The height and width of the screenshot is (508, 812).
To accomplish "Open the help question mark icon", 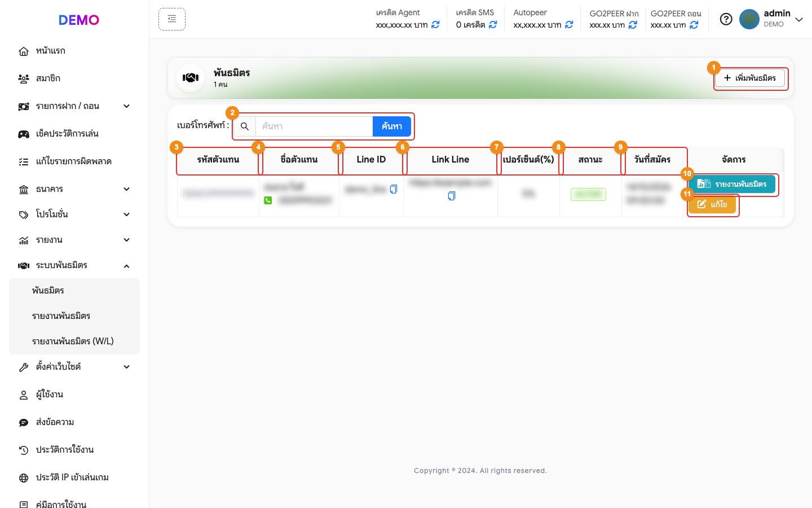I will pyautogui.click(x=726, y=19).
